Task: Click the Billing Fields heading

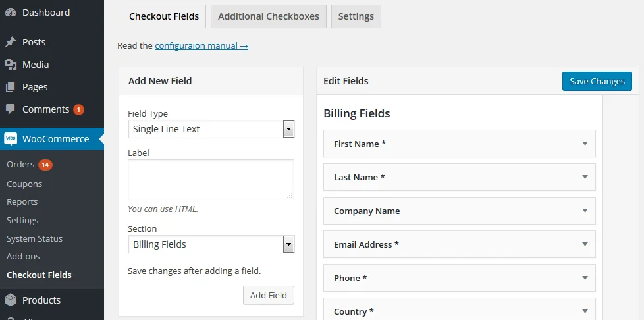Action: [357, 113]
